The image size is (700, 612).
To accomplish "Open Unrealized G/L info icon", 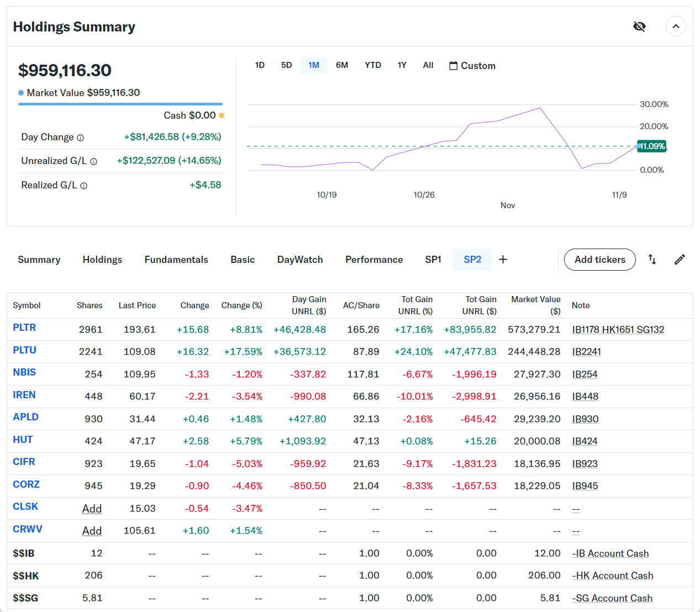I will coord(94,161).
